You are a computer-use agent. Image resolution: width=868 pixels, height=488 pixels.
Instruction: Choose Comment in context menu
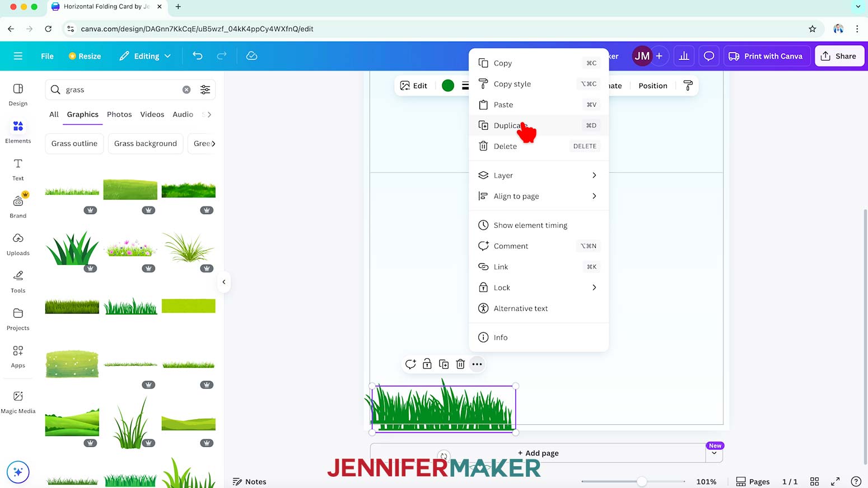[539, 246]
